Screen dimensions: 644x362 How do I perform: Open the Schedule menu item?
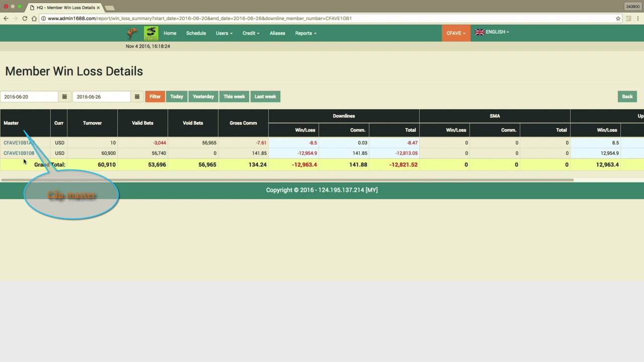click(x=196, y=33)
